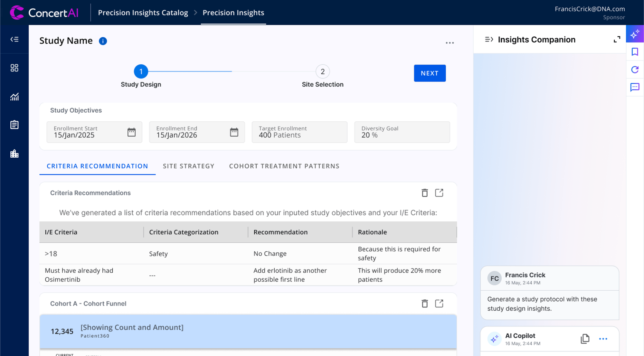
Task: Select 'This will produce 20% more patients' cell
Action: [404, 275]
